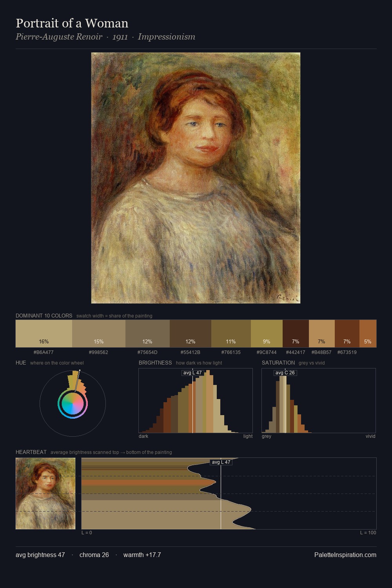Click the 'avg L 47' label in Brightness chart

(x=192, y=373)
